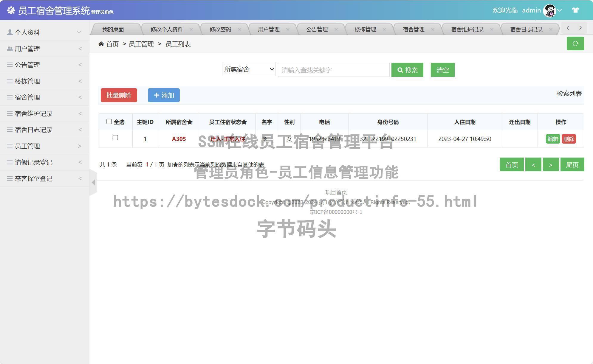Click the 迁入-正常入住 status text

click(x=228, y=139)
